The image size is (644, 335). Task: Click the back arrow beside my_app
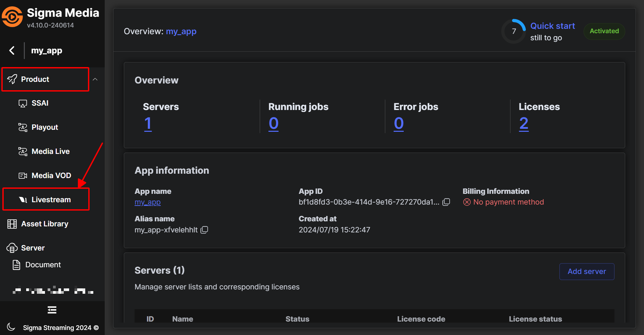[x=12, y=51]
